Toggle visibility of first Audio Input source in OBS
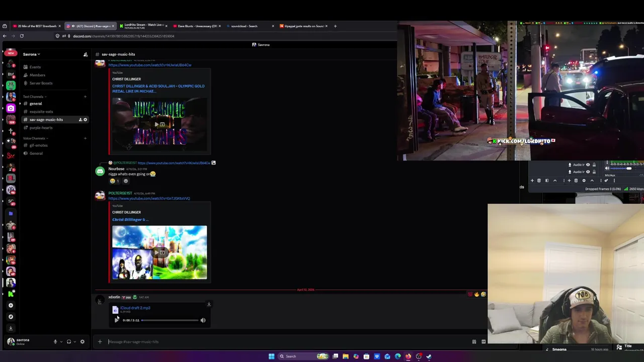This screenshot has height=362, width=644. coord(588,165)
